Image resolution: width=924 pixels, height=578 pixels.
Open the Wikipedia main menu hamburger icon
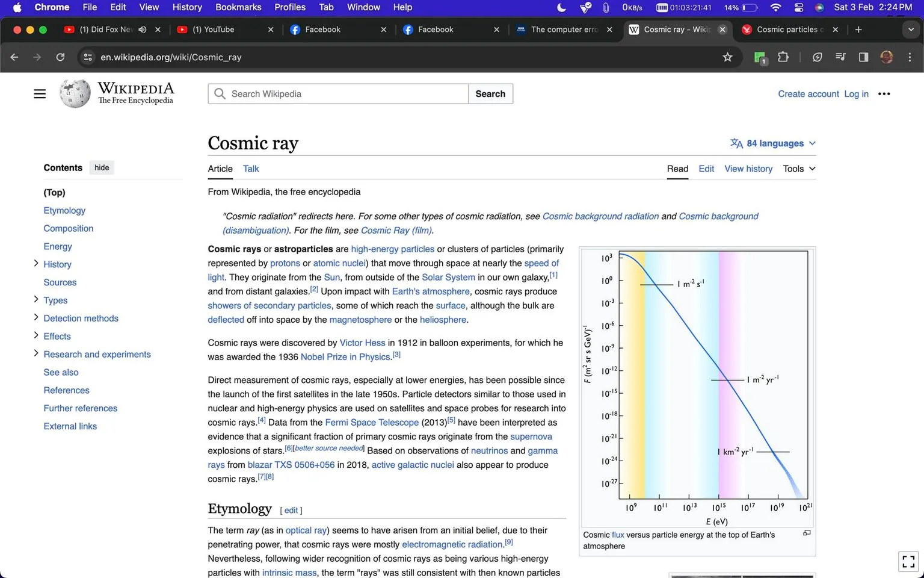tap(40, 94)
